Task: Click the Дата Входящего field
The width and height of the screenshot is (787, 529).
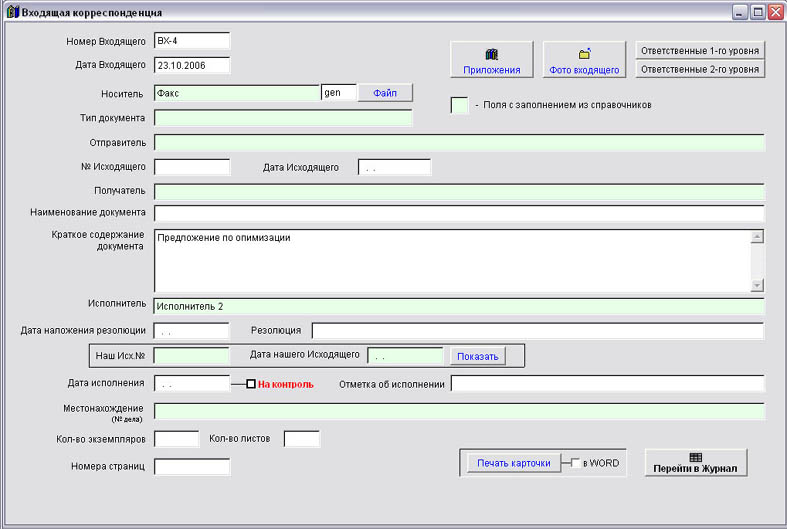Action: pyautogui.click(x=192, y=65)
